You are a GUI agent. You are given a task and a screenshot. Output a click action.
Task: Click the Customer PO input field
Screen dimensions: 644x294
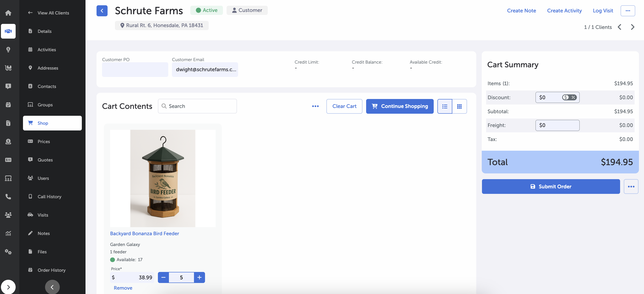coord(135,69)
